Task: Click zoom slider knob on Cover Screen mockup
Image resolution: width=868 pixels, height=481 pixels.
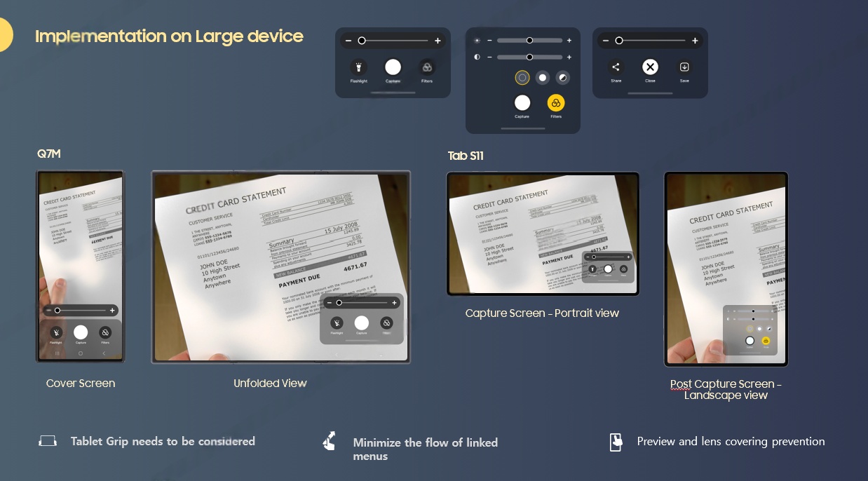Action: click(57, 310)
